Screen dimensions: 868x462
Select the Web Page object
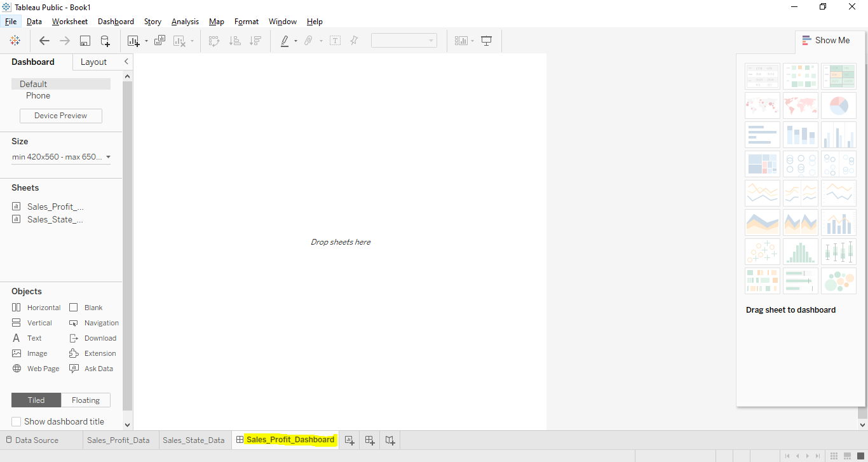click(36, 369)
